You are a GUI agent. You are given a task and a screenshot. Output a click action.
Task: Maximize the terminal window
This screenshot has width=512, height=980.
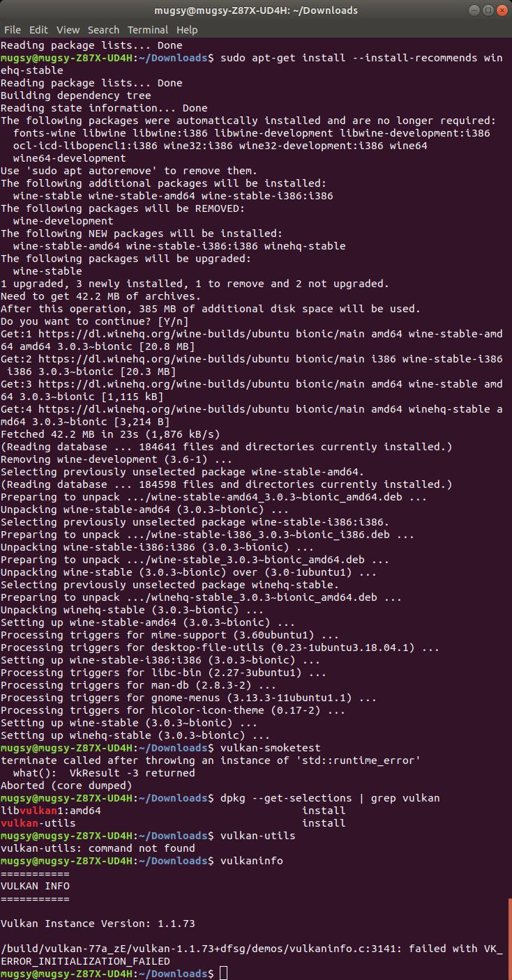[488, 10]
